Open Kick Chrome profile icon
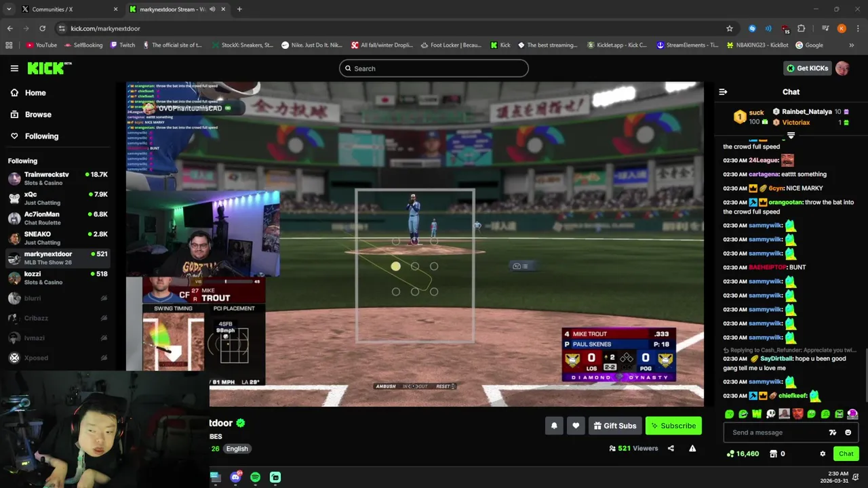Viewport: 868px width, 488px height. pyautogui.click(x=842, y=28)
